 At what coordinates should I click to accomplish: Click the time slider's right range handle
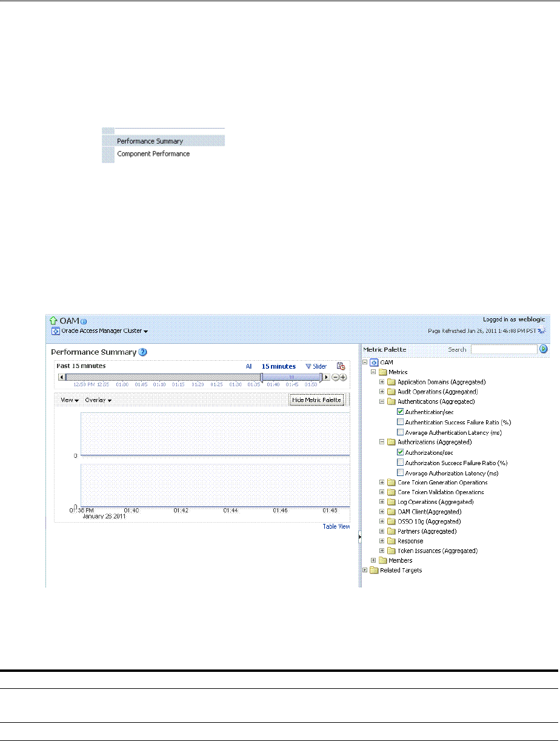[321, 377]
